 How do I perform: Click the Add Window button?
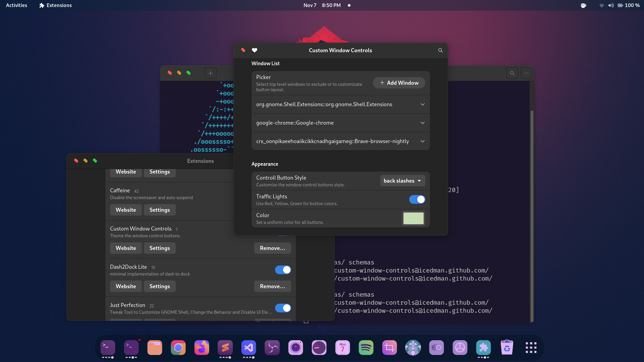pos(399,83)
